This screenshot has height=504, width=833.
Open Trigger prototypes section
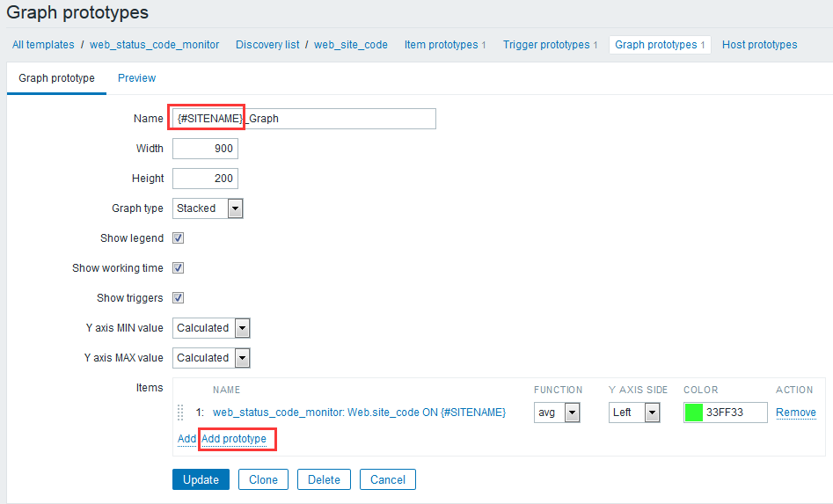[x=550, y=45]
